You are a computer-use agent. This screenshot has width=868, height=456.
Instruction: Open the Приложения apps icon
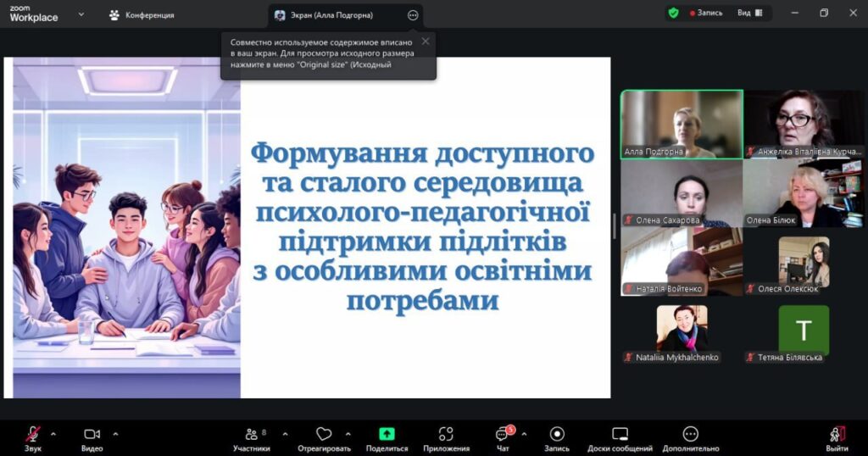446,434
